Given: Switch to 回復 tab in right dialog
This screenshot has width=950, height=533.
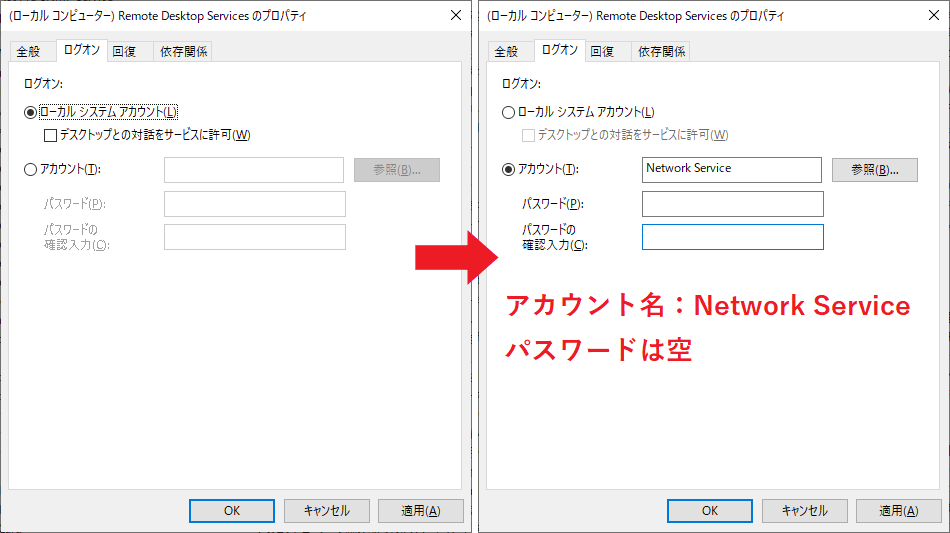Looking at the screenshot, I should click(x=602, y=52).
